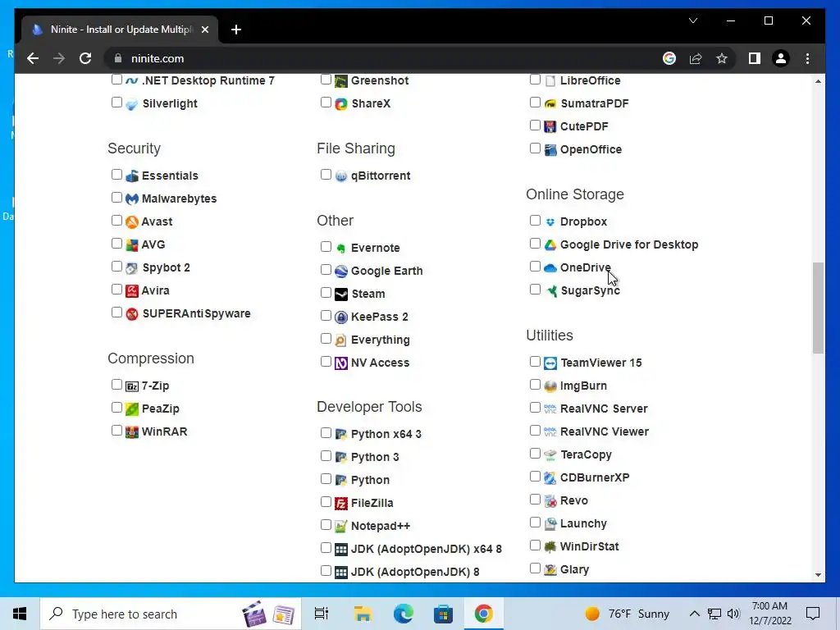Click the CutePDF icon
840x630 pixels.
(x=550, y=127)
